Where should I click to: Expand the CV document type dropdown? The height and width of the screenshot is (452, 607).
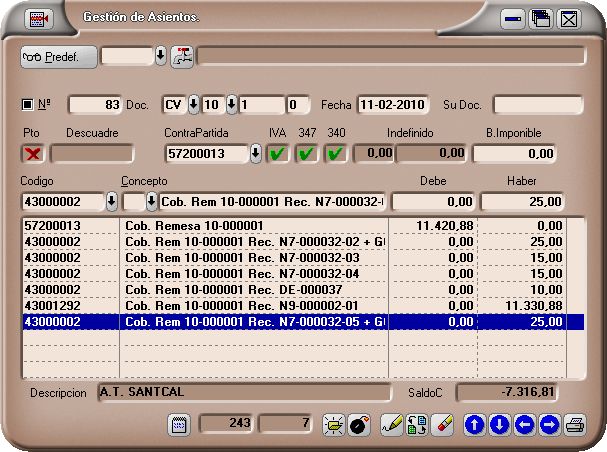pyautogui.click(x=194, y=105)
